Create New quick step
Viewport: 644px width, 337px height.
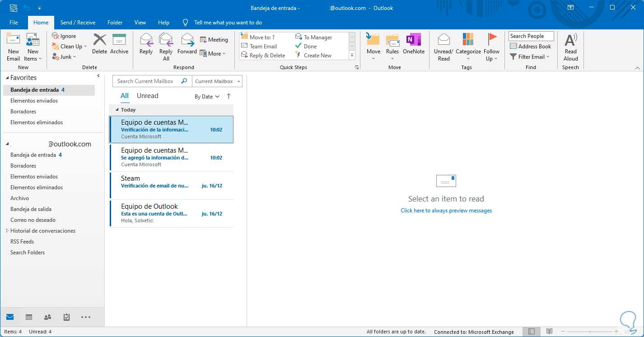pyautogui.click(x=313, y=55)
